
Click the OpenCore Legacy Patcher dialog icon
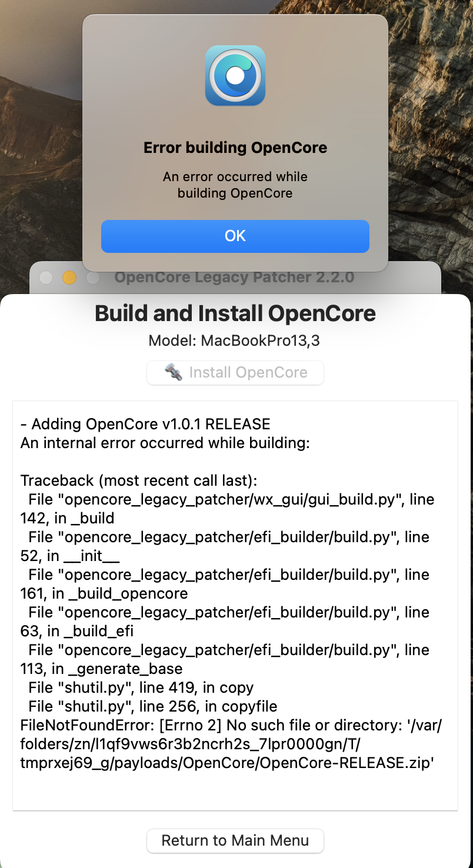point(235,75)
